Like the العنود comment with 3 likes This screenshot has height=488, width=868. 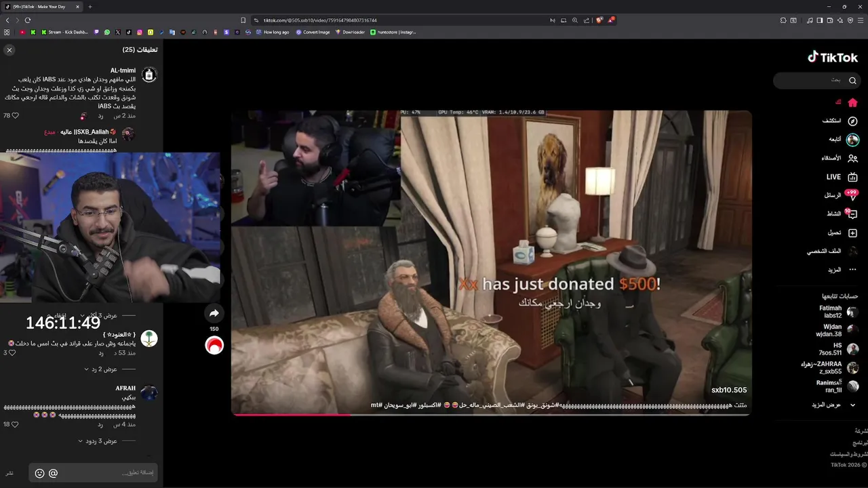(12, 352)
